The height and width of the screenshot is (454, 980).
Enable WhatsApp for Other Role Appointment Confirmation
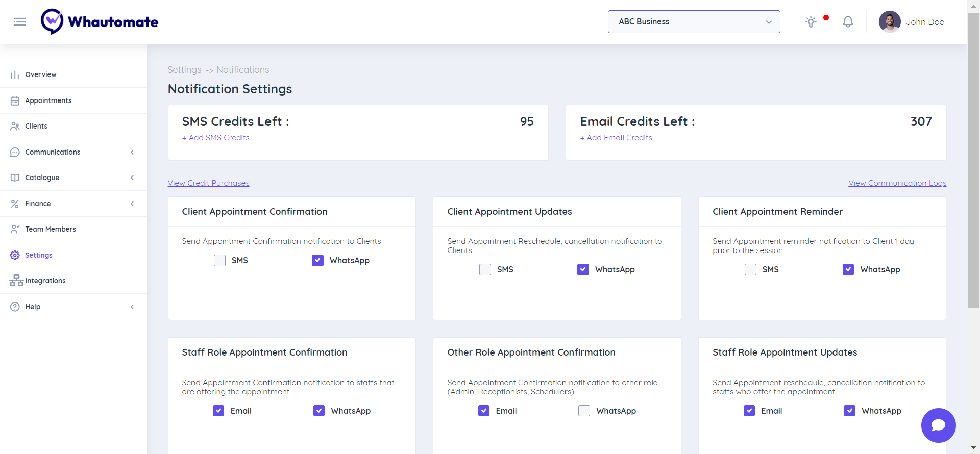pyautogui.click(x=584, y=411)
